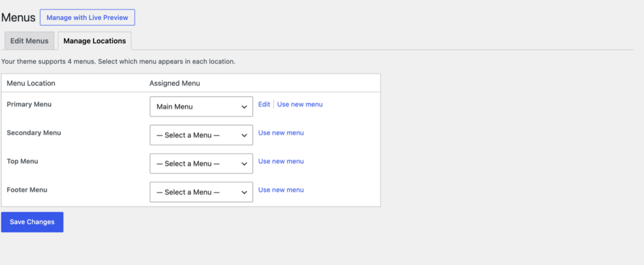The height and width of the screenshot is (265, 644).
Task: Save Changes to menu locations
Action: (x=33, y=222)
